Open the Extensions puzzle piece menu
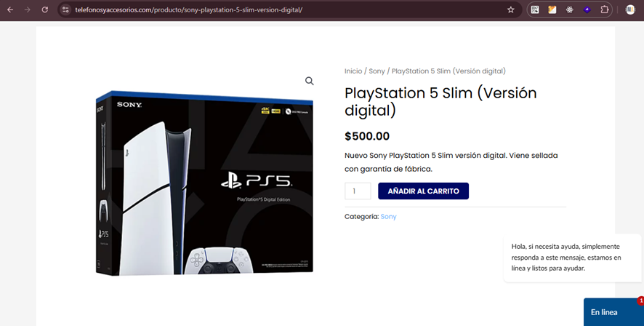The image size is (644, 326). tap(604, 9)
